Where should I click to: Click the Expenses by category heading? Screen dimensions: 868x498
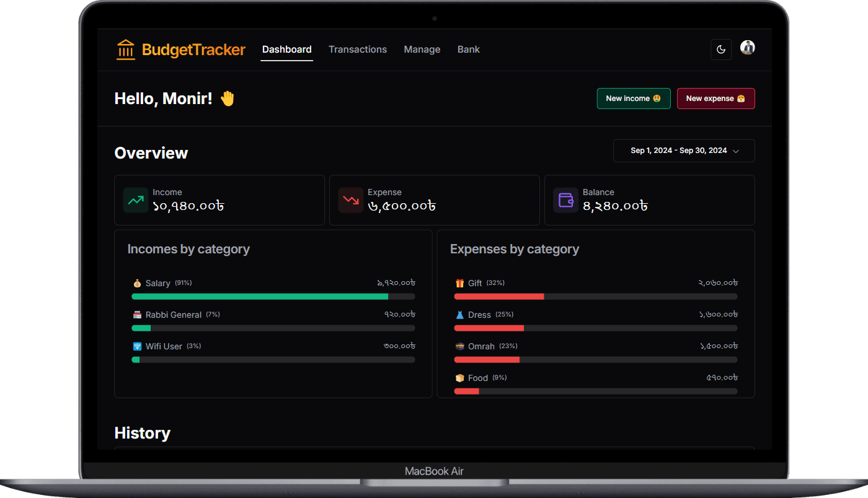[x=515, y=249]
